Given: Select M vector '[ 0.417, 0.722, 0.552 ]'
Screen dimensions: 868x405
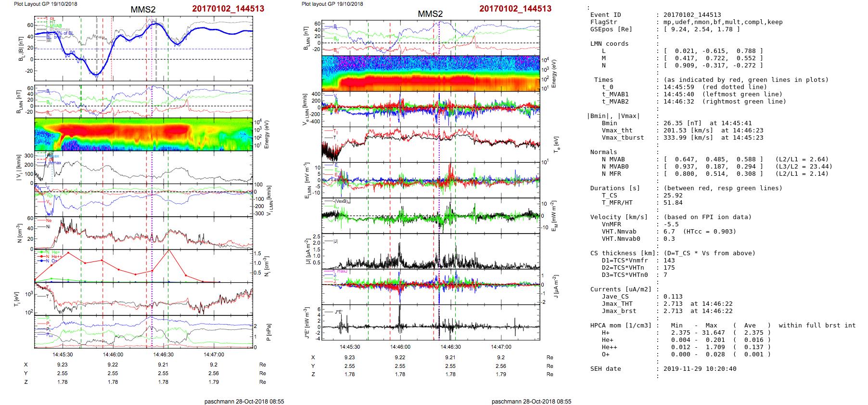Looking at the screenshot, I should tap(713, 58).
